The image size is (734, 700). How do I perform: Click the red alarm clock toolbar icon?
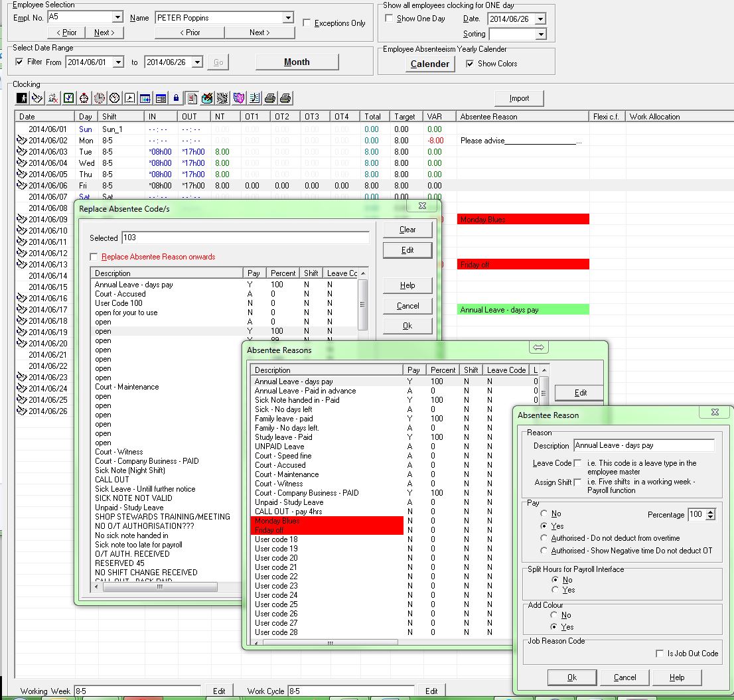pyautogui.click(x=84, y=98)
